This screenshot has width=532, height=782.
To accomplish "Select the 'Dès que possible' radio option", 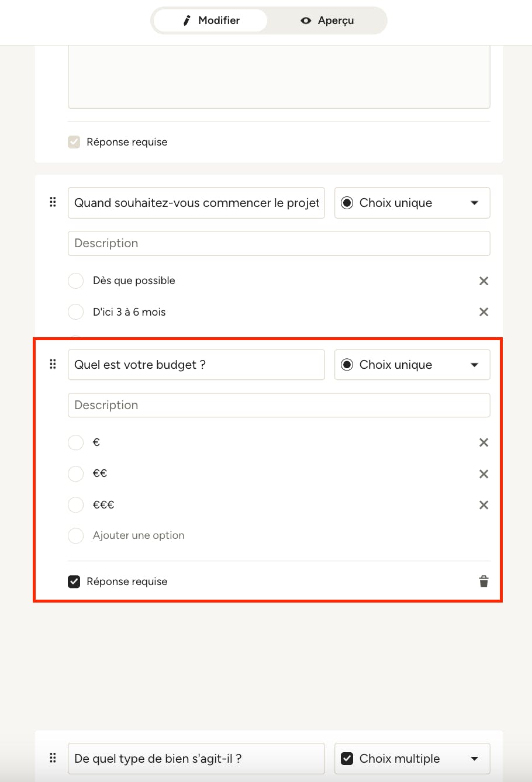I will (x=76, y=281).
